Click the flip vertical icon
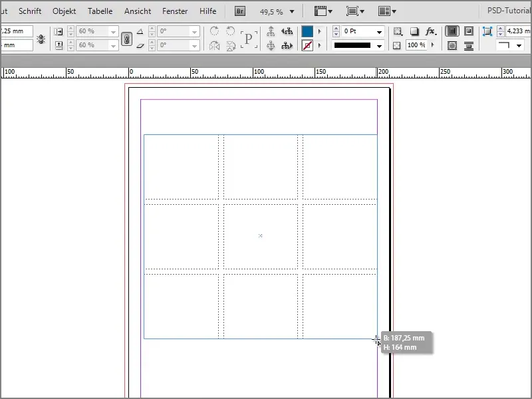This screenshot has height=399, width=532. click(x=230, y=47)
